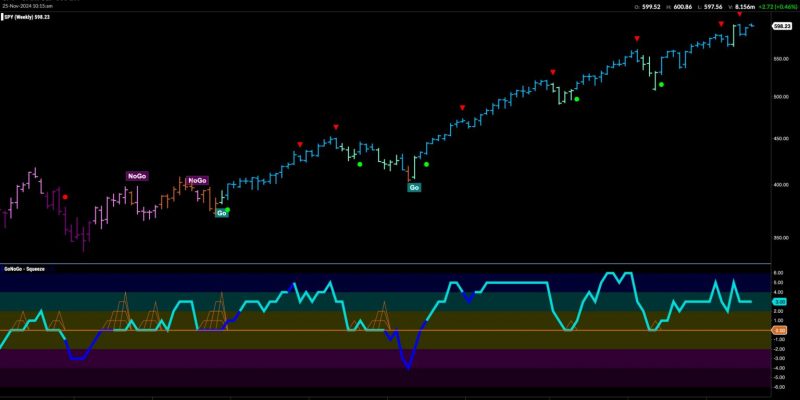Click the first purple NoGo signal label
Image resolution: width=800 pixels, height=400 pixels.
137,176
